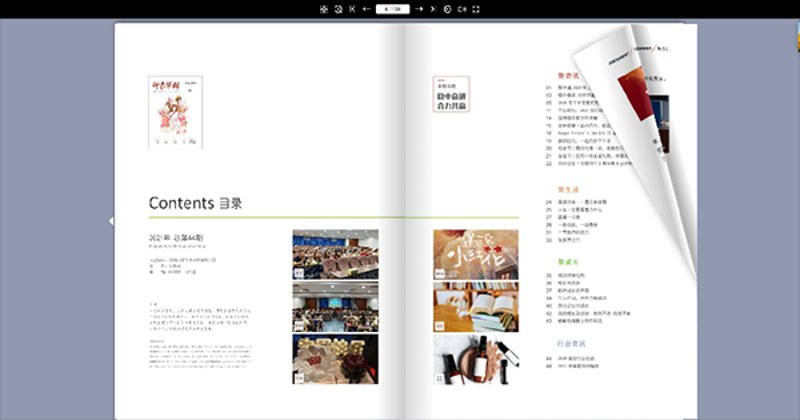Viewport: 800px width, 420px height.
Task: Click the white arrow at left page edge
Action: click(111, 221)
